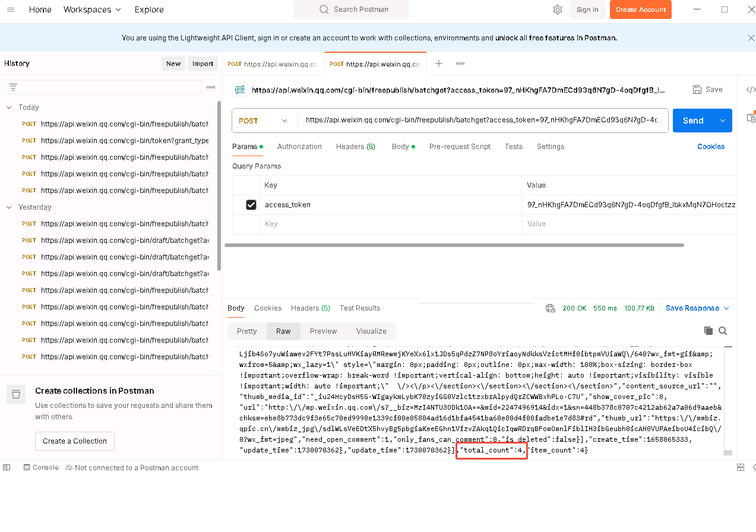The width and height of the screenshot is (756, 532).
Task: Select the Params tab
Action: [247, 147]
